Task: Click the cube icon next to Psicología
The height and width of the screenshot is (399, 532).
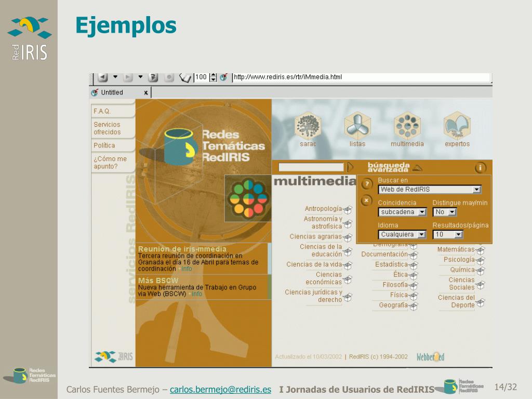Action: tap(481, 261)
